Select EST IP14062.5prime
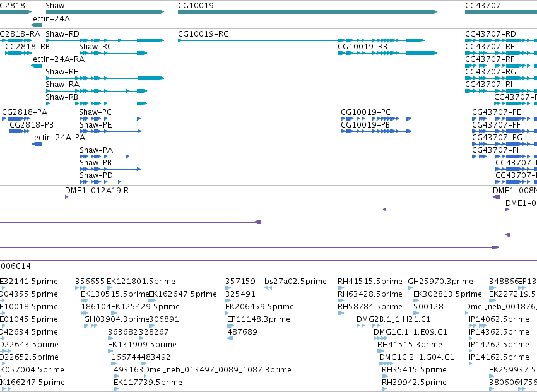This screenshot has width=537, height=392. pyautogui.click(x=499, y=319)
